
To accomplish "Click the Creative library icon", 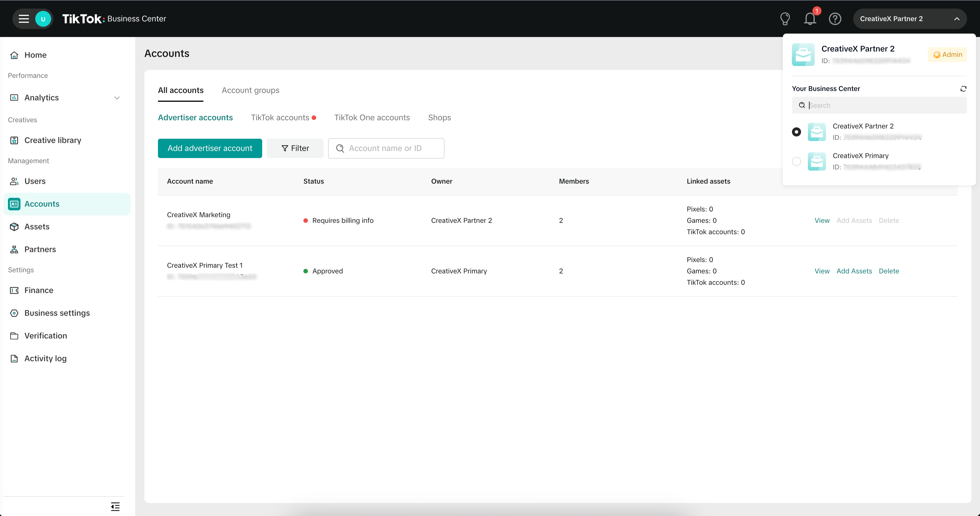I will (x=14, y=140).
